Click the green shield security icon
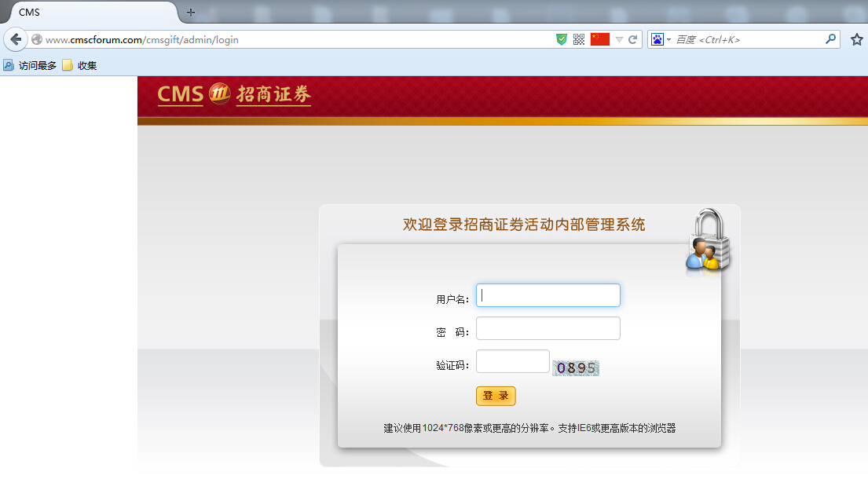868x479 pixels. tap(562, 40)
